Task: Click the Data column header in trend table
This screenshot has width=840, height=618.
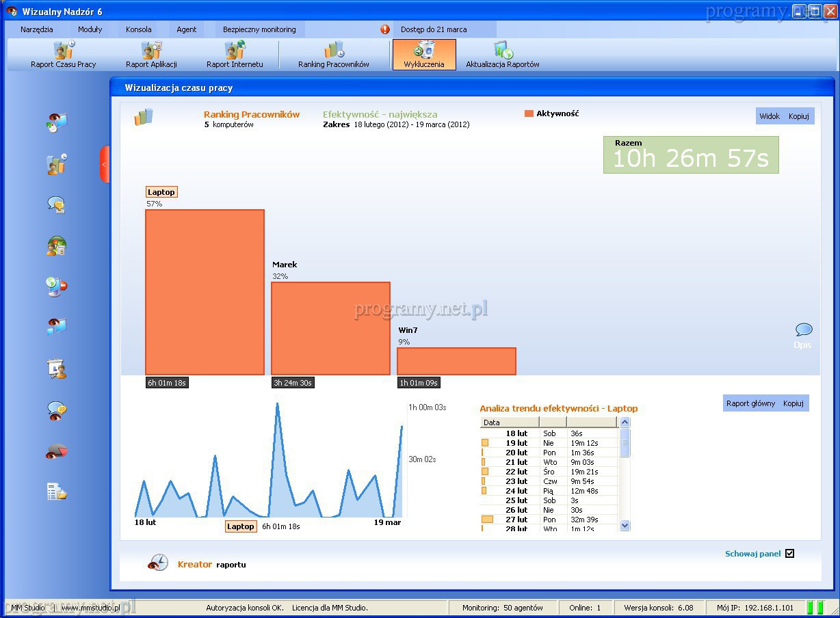Action: pos(509,422)
